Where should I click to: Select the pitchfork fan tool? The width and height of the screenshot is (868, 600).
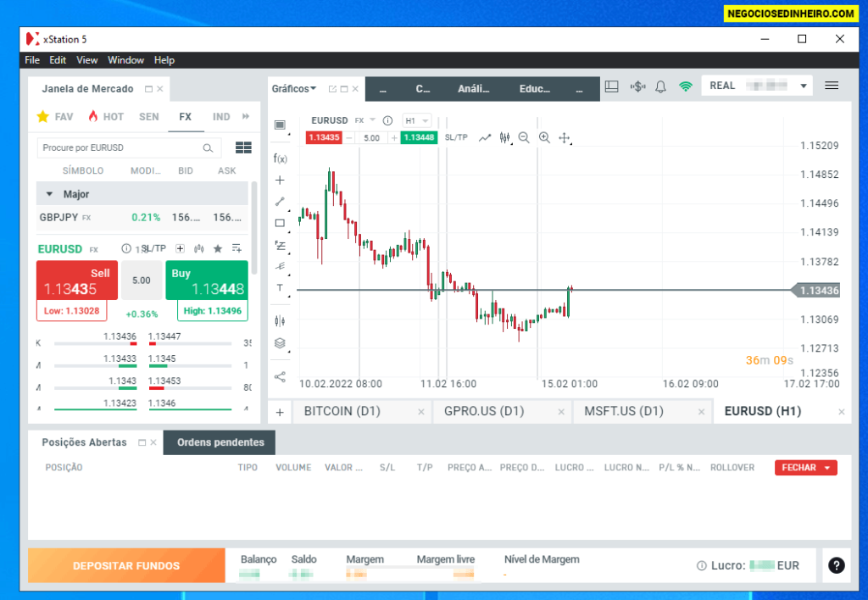[x=280, y=266]
